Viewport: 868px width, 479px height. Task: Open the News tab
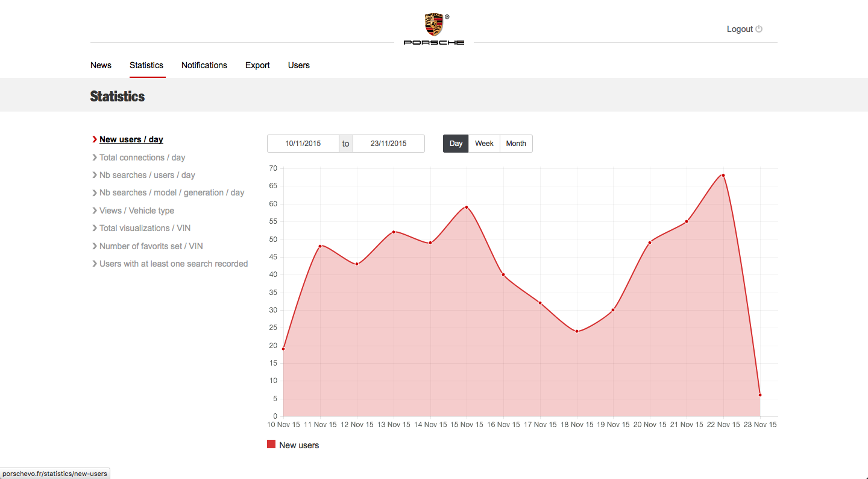(x=101, y=65)
